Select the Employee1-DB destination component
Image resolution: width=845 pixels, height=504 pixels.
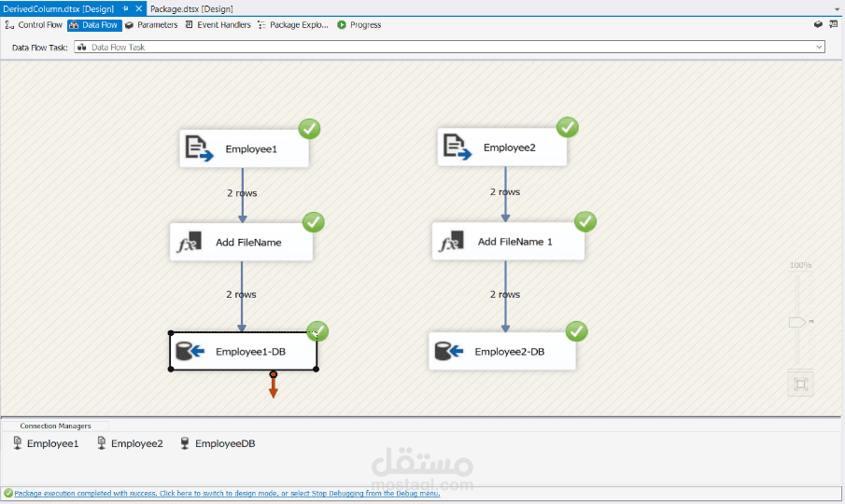tap(244, 351)
